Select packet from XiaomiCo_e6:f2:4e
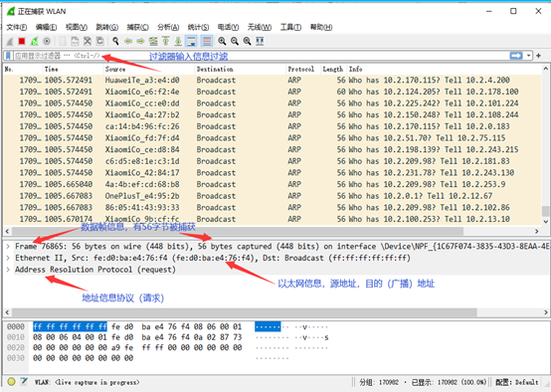The height and width of the screenshot is (392, 551). [x=273, y=92]
